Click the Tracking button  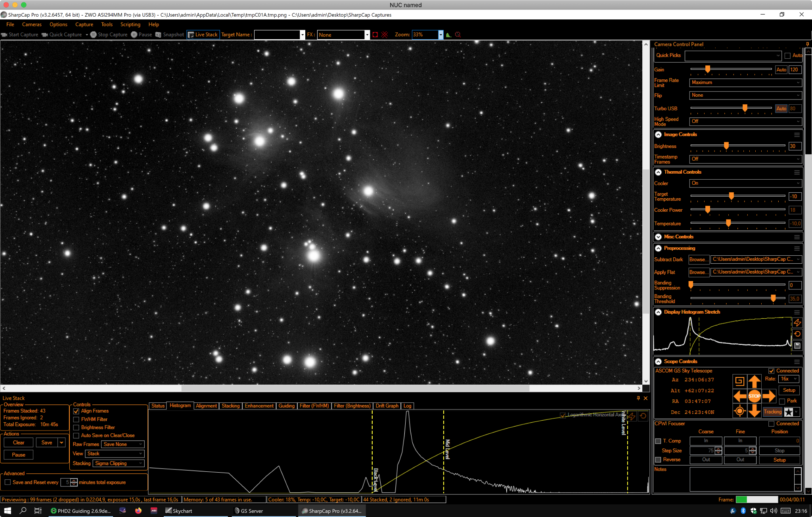pyautogui.click(x=772, y=412)
